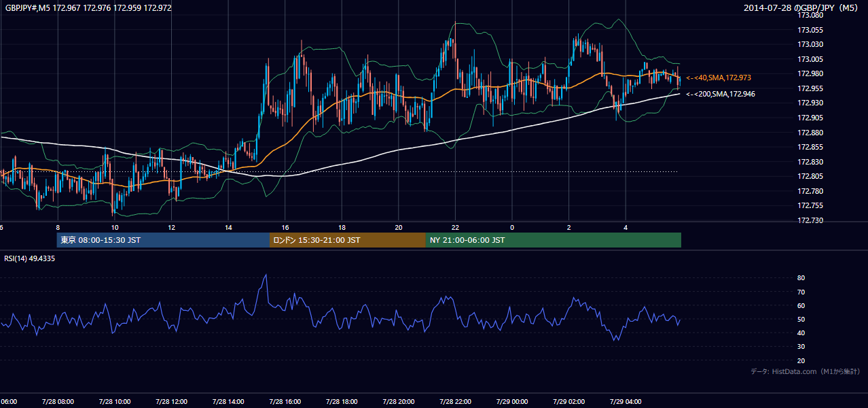Select the '2014-07-28 のGBP/JPY (M5)' header label
This screenshot has width=868, height=408.
[802, 8]
